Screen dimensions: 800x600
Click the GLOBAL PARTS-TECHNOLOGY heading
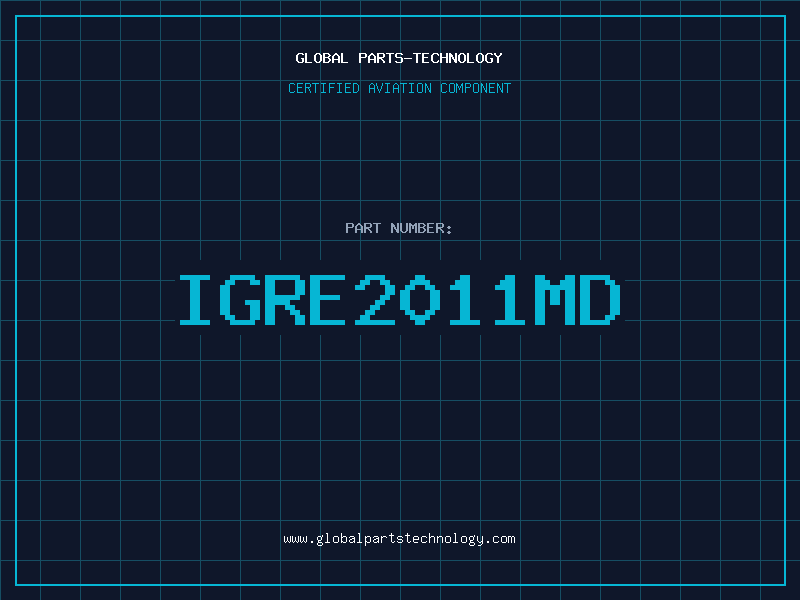(399, 58)
